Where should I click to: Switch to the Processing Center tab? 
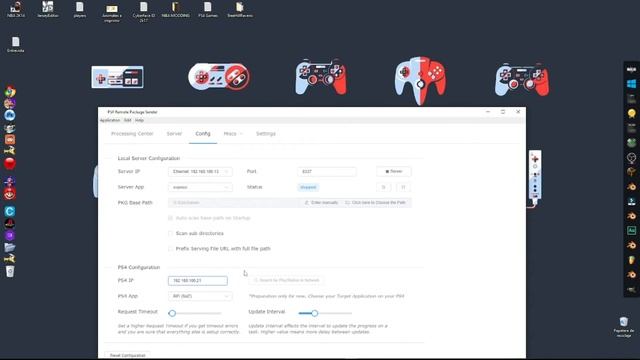tap(132, 134)
